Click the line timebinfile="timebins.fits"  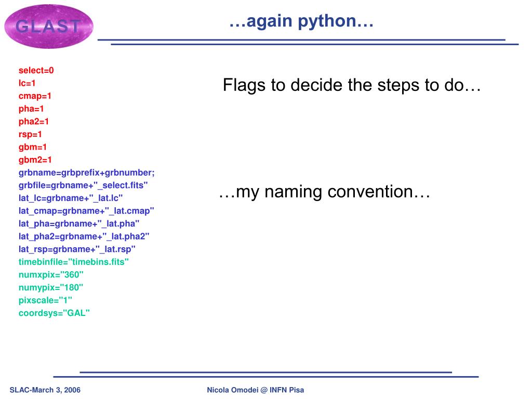point(74,262)
